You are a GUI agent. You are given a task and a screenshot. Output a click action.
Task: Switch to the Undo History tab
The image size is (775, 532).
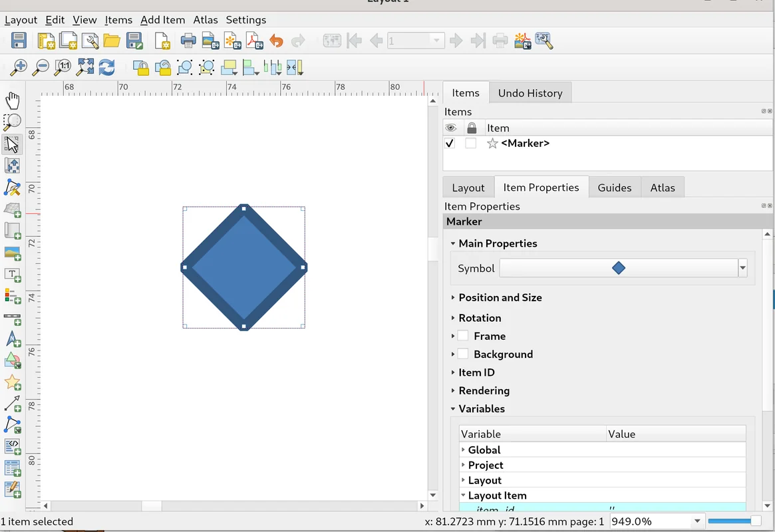coord(530,93)
